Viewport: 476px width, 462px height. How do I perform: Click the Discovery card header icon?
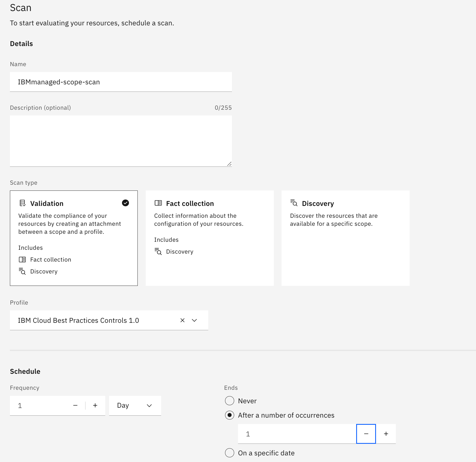[x=294, y=203]
